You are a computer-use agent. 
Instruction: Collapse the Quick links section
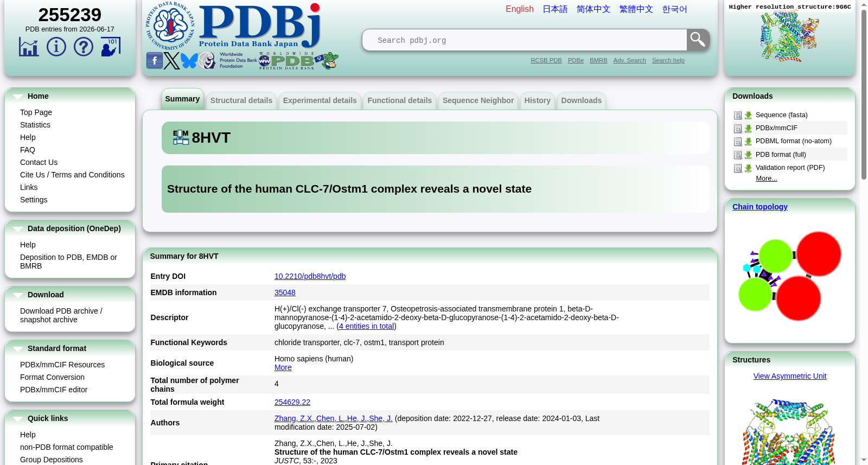coord(18,419)
